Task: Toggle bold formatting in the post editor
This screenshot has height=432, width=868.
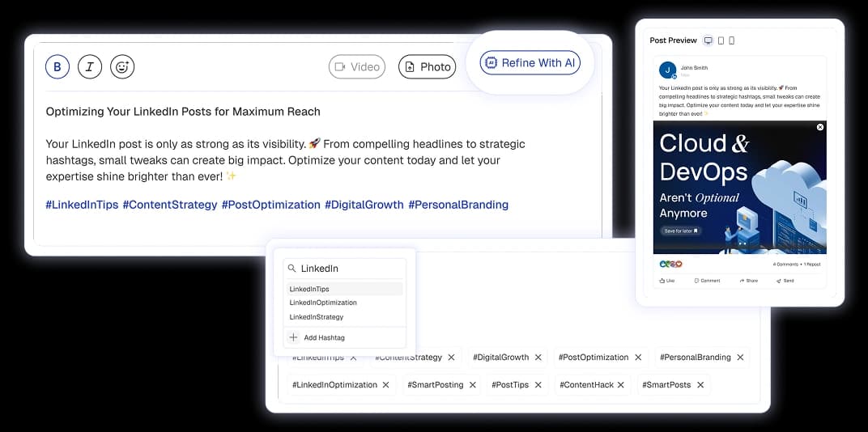Action: [57, 67]
